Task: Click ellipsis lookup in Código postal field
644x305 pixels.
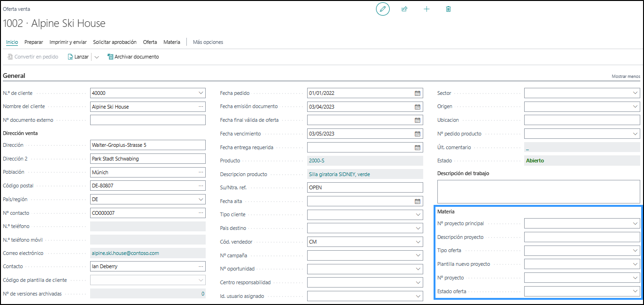Action: click(201, 186)
